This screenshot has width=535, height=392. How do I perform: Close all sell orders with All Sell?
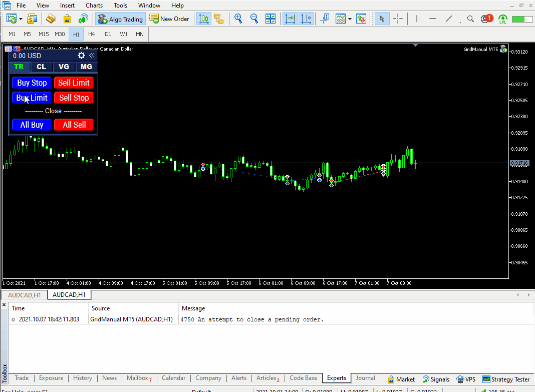point(74,125)
